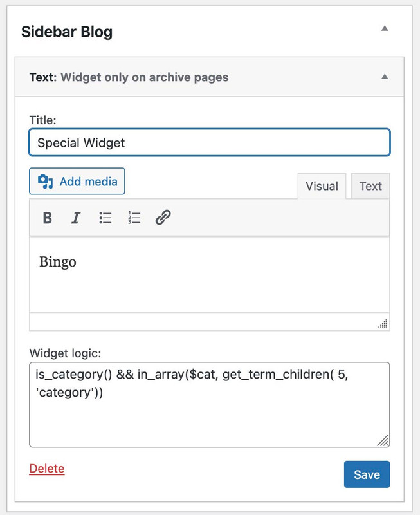Image resolution: width=420 pixels, height=515 pixels.
Task: Click the Widget logic textarea resize handle
Action: tap(383, 440)
